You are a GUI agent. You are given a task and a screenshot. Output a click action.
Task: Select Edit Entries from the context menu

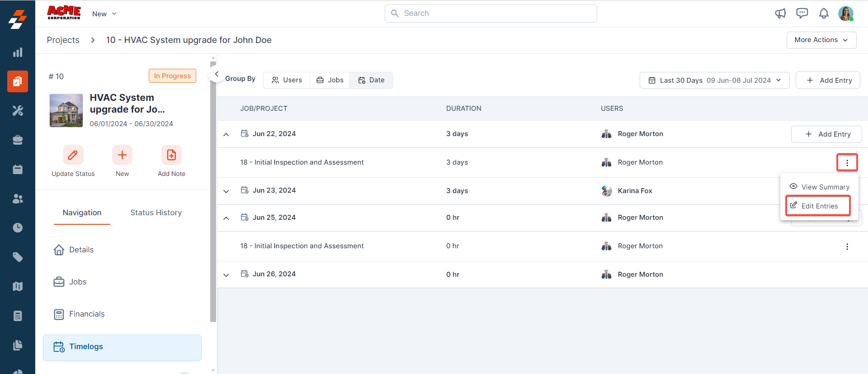818,206
